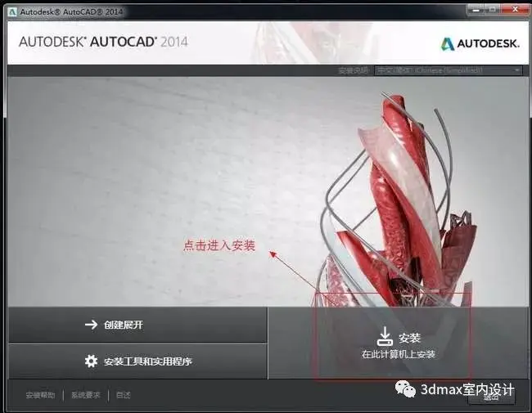This screenshot has height=413, width=532.
Task: Minimize the AutoCAD 2014 installer window
Action: pos(476,10)
